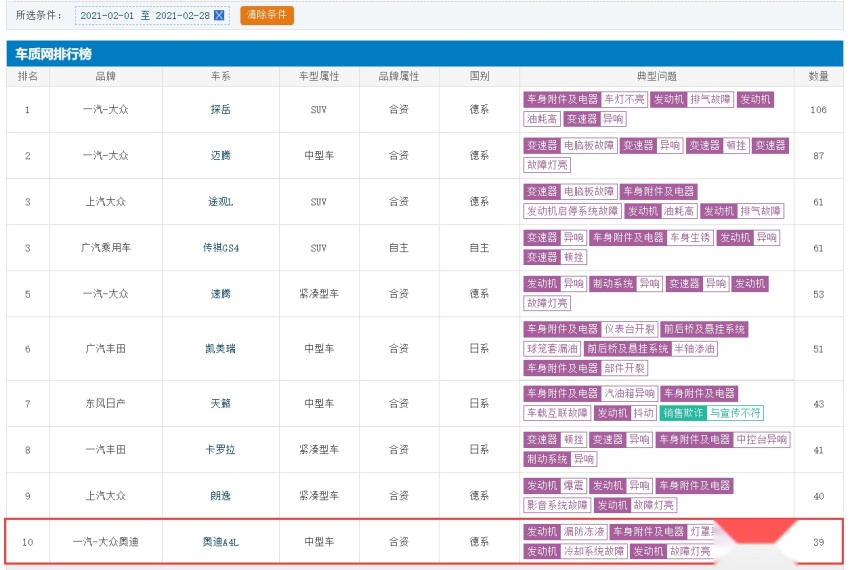Select the 43 count for 天籁
This screenshot has width=852, height=570.
coord(818,404)
